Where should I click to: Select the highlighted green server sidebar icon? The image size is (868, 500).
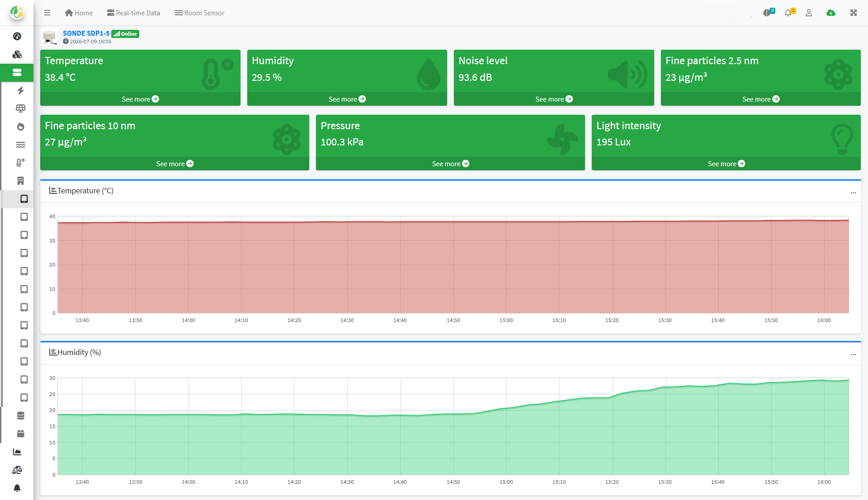tap(17, 72)
